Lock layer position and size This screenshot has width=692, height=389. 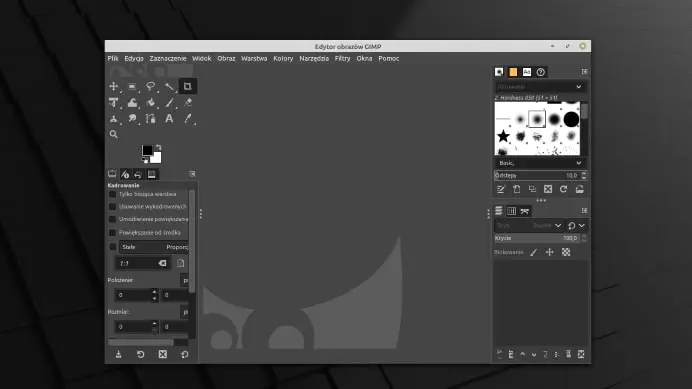pos(549,252)
